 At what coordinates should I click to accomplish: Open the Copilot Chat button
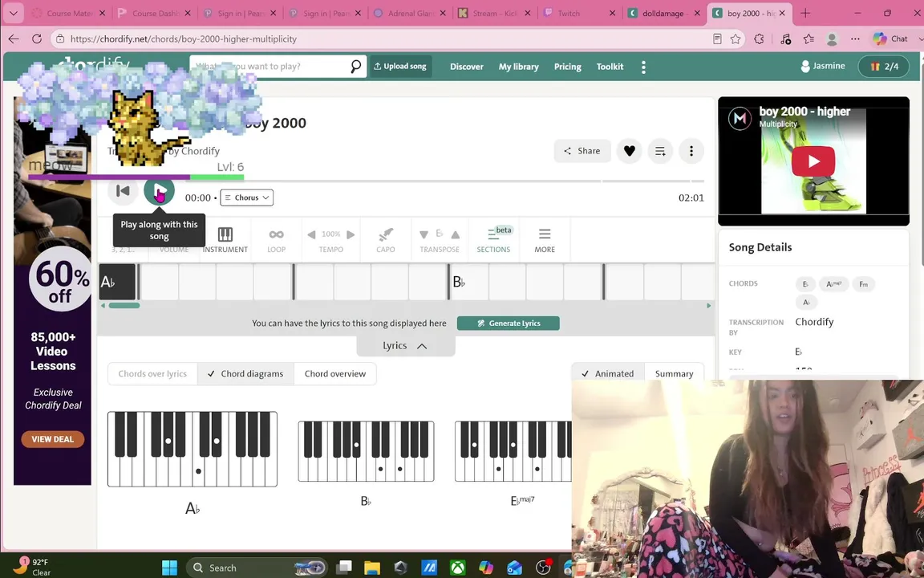tap(890, 39)
